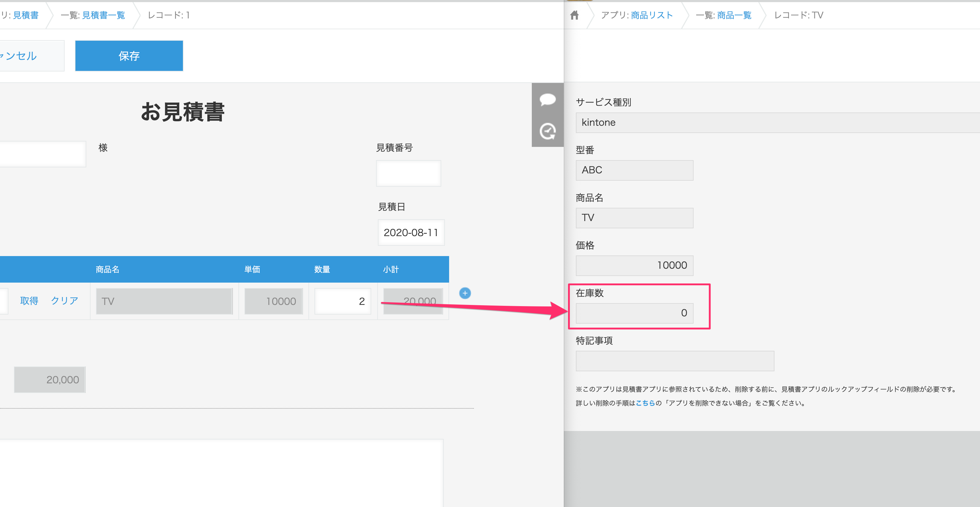Click the 価格 value 10000
Image resolution: width=980 pixels, height=507 pixels.
tap(634, 265)
